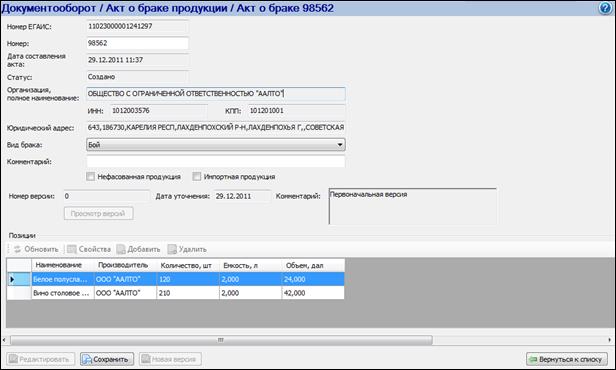Click the Просмотр версий button

(x=98, y=213)
